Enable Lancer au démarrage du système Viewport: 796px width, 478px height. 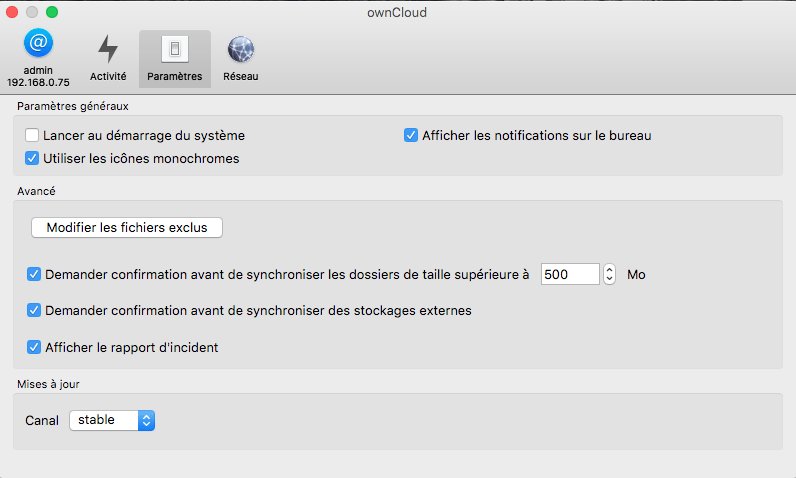[33, 135]
